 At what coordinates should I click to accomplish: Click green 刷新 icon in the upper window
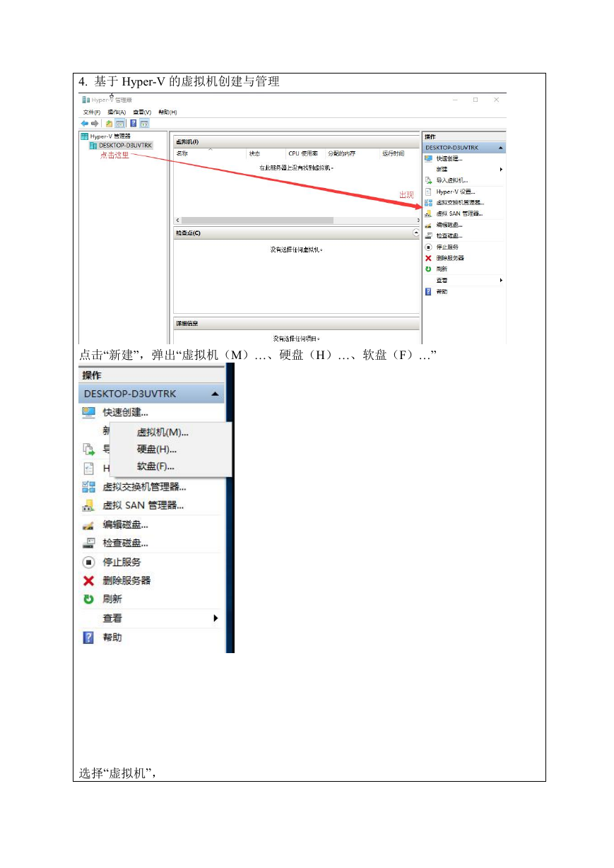pos(428,269)
